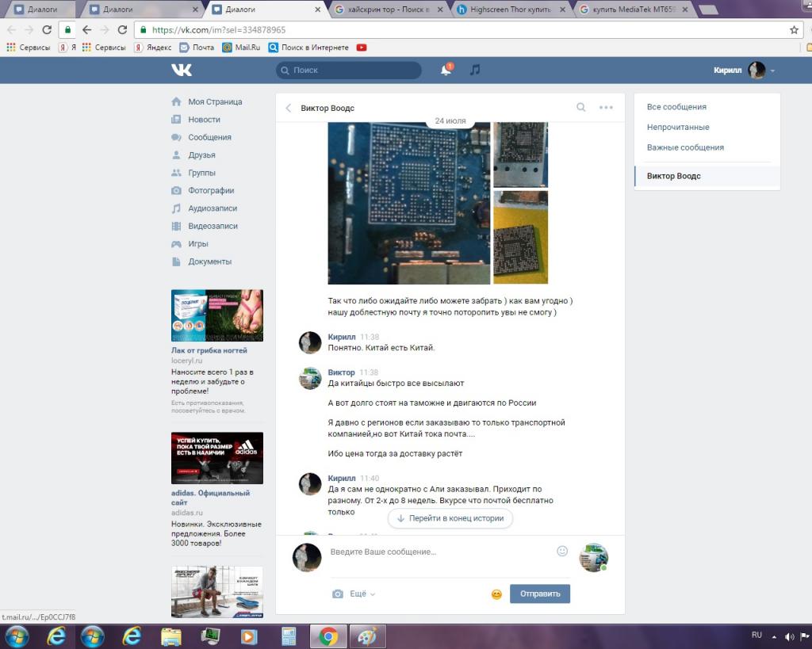Open the Кирилл profile dropdown arrow

pos(772,71)
